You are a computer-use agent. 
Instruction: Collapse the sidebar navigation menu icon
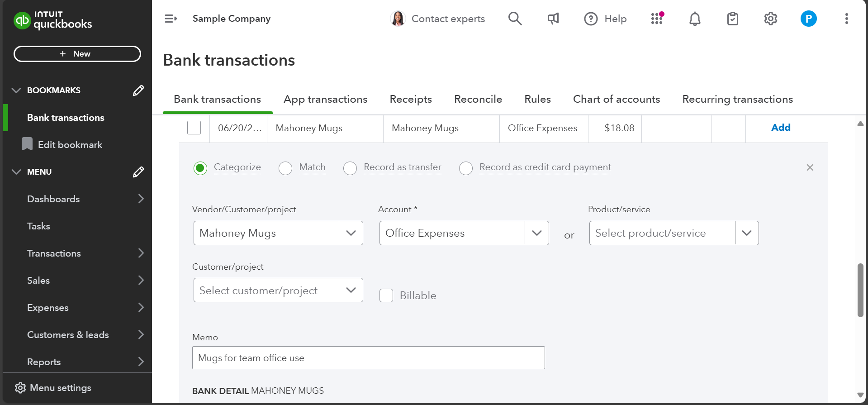point(171,19)
